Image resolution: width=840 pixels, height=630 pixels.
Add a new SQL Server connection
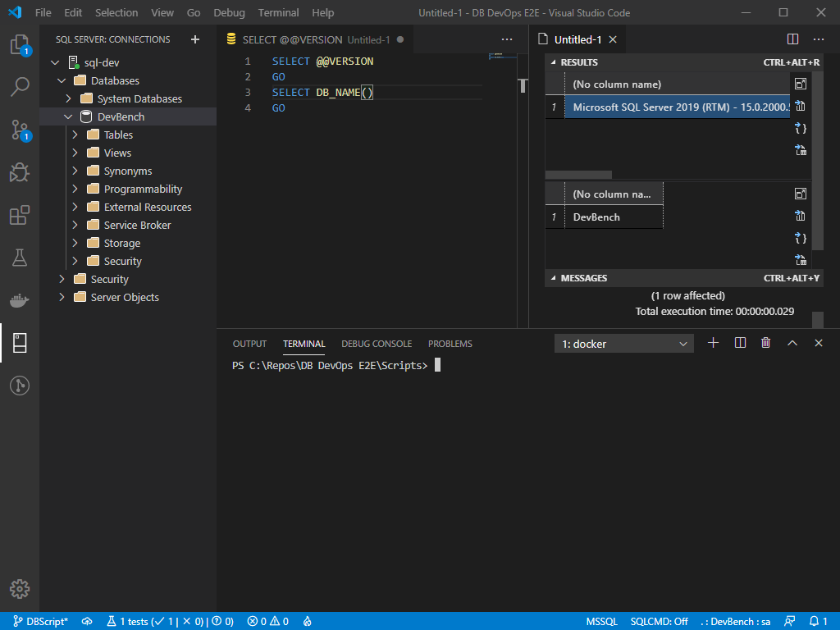[195, 39]
